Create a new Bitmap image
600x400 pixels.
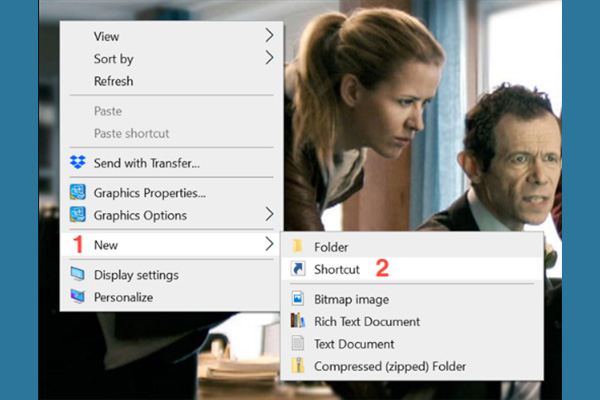(x=412, y=299)
